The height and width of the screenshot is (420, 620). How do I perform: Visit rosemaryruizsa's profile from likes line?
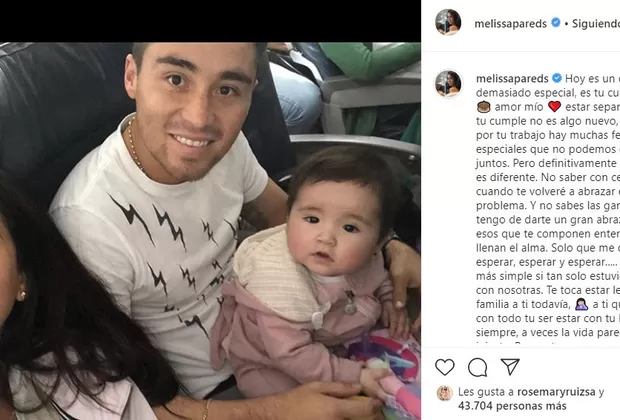click(x=556, y=392)
